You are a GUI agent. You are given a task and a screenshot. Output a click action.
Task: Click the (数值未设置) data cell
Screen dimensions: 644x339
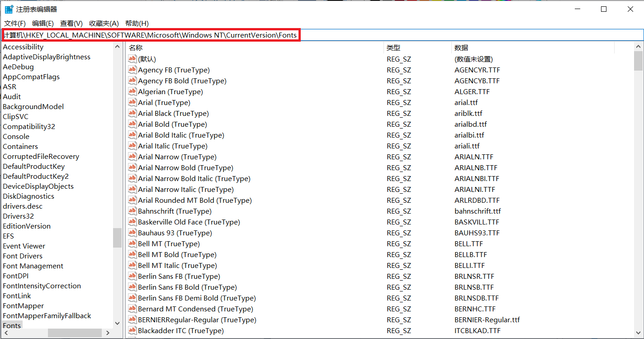(474, 59)
